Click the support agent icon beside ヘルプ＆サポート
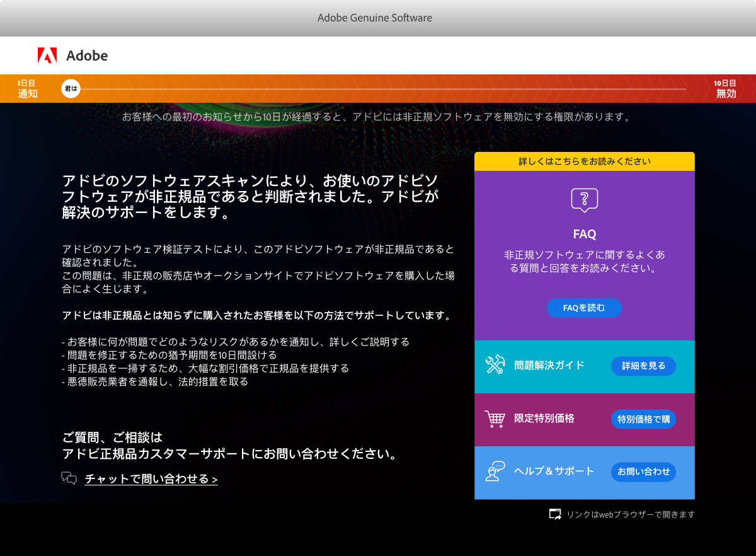The width and height of the screenshot is (756, 556). [495, 472]
